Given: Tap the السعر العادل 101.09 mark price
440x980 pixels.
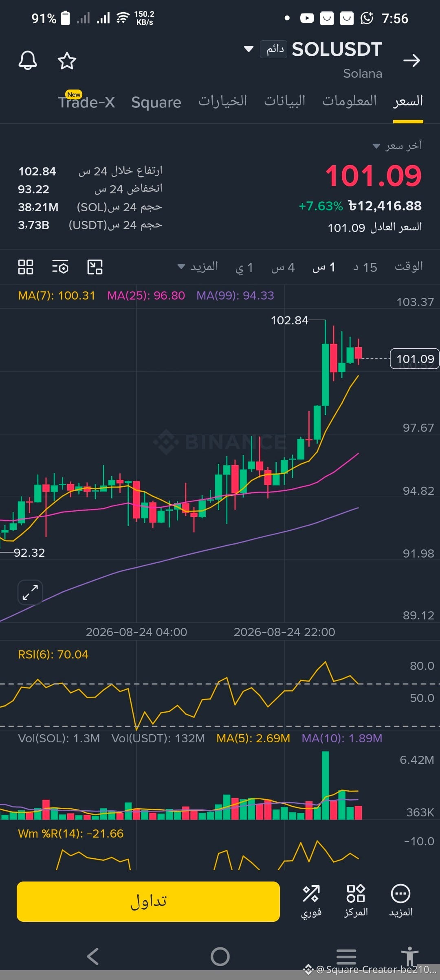Looking at the screenshot, I should tap(375, 227).
